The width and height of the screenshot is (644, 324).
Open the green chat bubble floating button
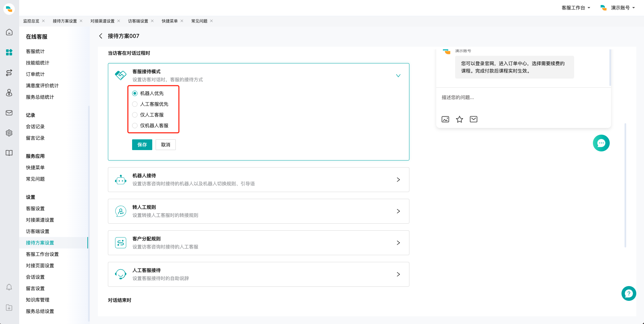[x=601, y=143]
